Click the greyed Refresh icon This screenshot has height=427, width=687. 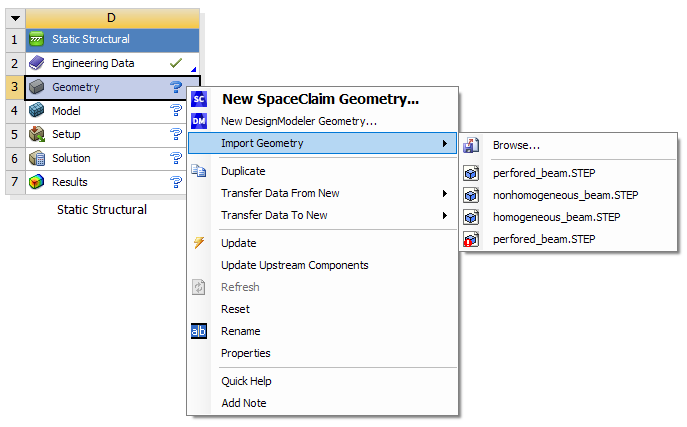[199, 287]
